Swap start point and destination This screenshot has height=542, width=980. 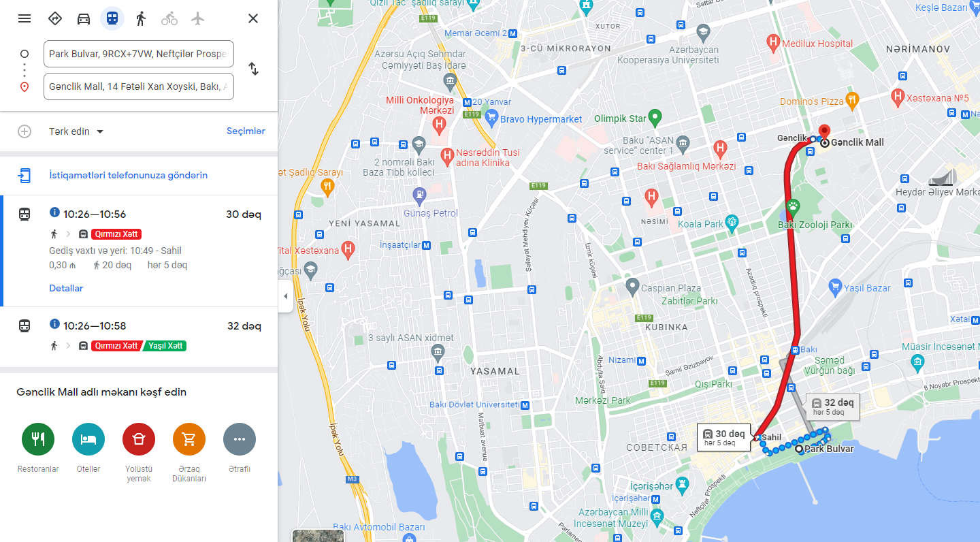(x=253, y=69)
